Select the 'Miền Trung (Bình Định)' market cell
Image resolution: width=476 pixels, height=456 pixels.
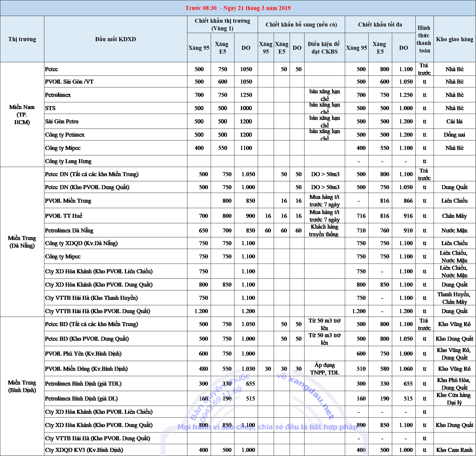pyautogui.click(x=22, y=386)
